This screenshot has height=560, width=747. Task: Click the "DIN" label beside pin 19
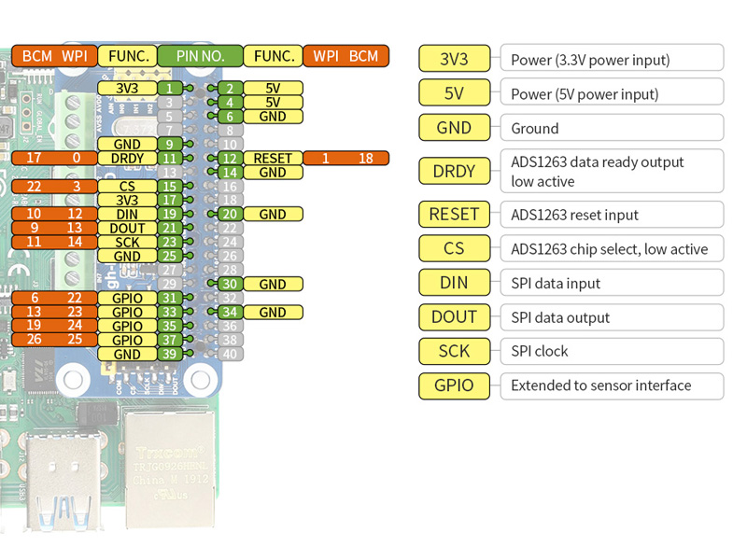point(127,215)
